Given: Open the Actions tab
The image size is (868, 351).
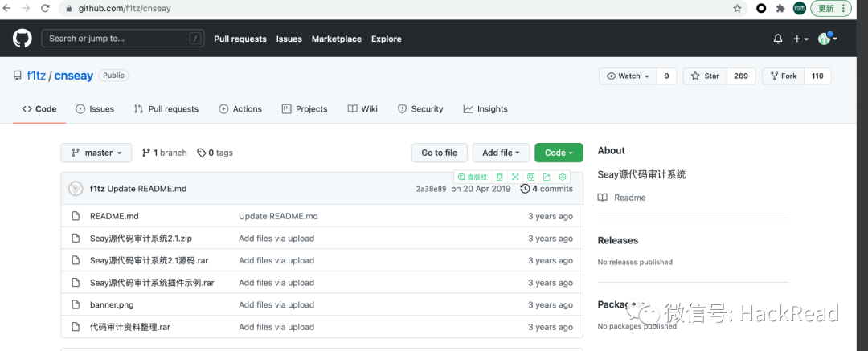Looking at the screenshot, I should tap(240, 109).
